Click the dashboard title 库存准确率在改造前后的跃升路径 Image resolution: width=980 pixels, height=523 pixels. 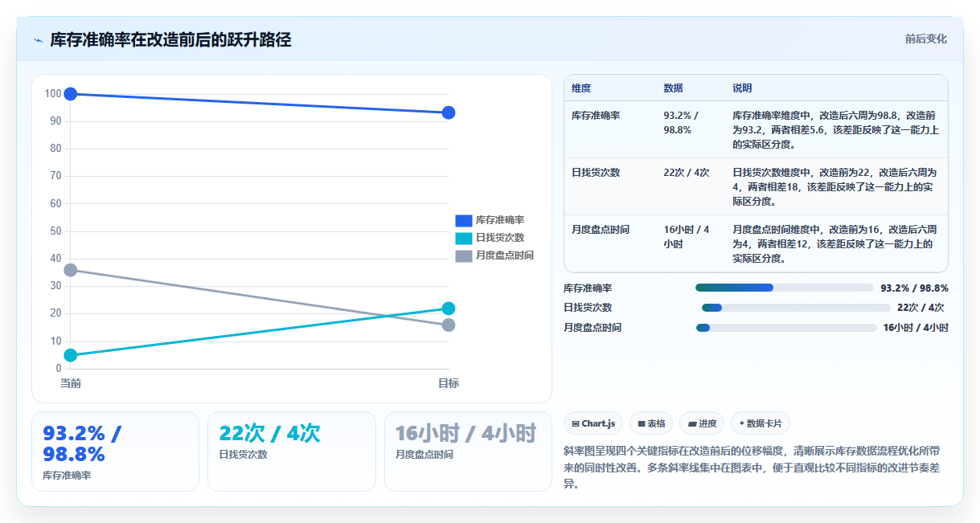[170, 40]
